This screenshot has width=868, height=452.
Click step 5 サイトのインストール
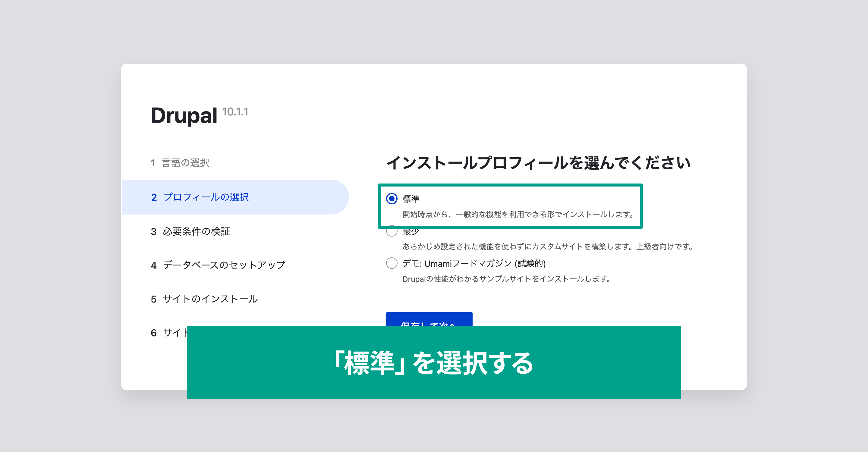pyautogui.click(x=204, y=299)
